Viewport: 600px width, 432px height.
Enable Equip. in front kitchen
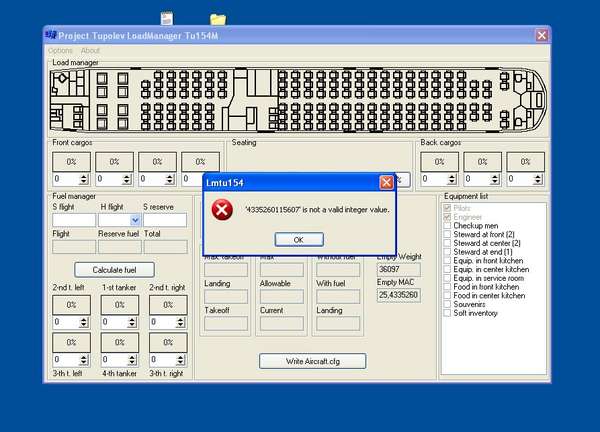pos(447,261)
